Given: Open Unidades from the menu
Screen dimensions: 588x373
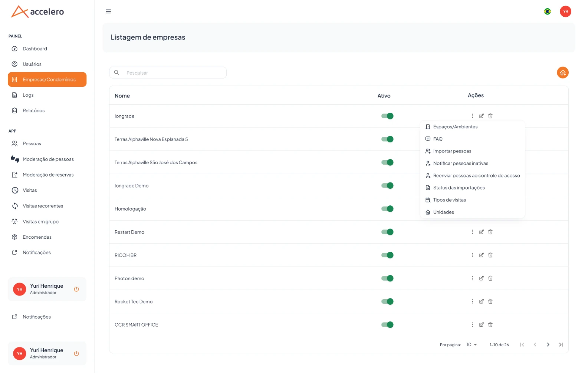Looking at the screenshot, I should pos(472,212).
